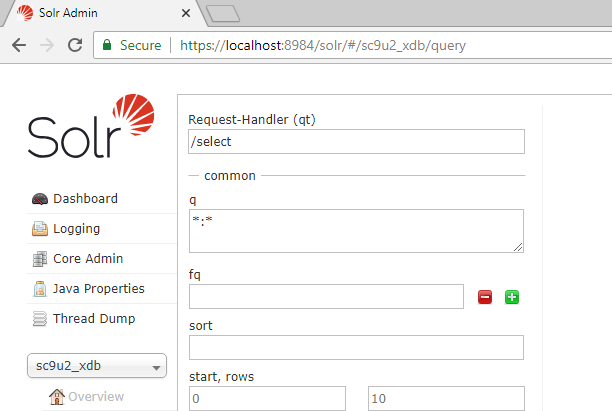The image size is (612, 411).
Task: Click the Java Properties jar icon
Action: click(40, 289)
